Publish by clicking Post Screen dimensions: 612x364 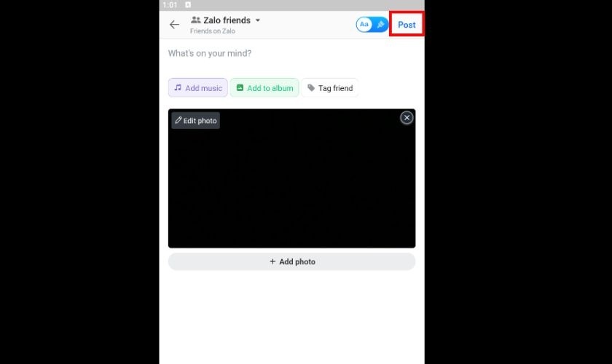(407, 25)
